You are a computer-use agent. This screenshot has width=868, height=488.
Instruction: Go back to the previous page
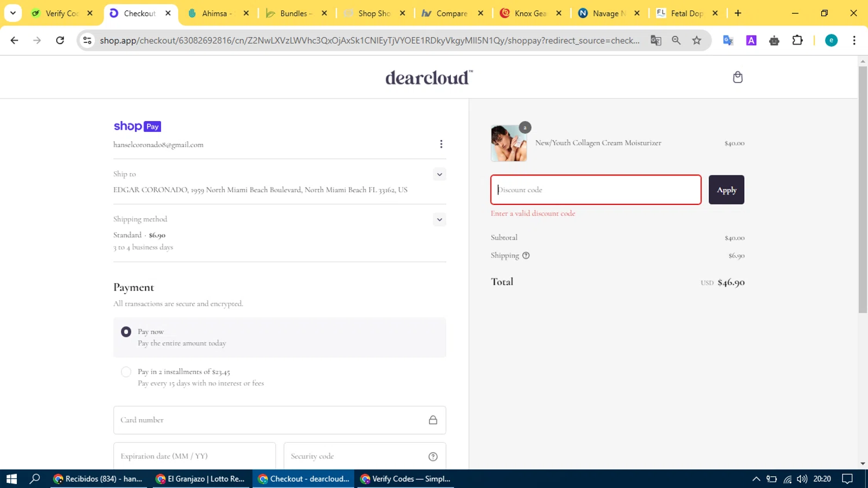14,40
